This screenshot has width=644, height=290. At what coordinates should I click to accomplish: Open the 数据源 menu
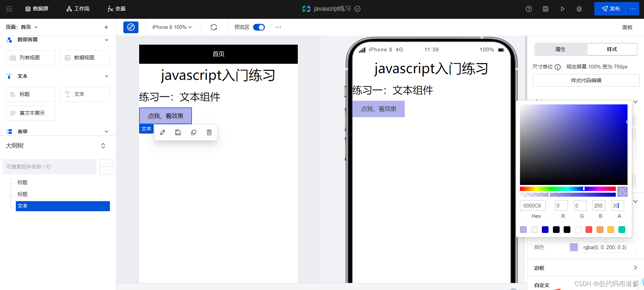(37, 9)
